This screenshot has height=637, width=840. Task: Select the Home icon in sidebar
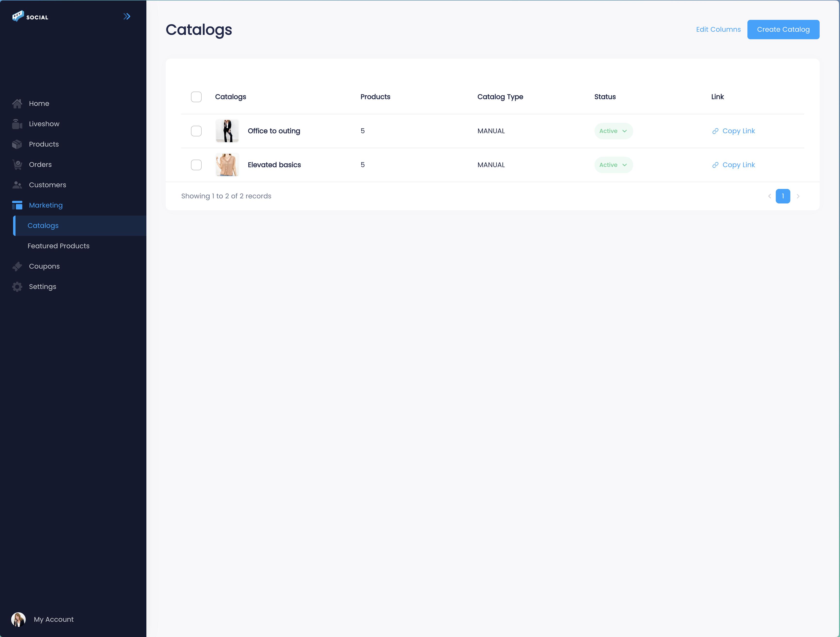tap(17, 103)
